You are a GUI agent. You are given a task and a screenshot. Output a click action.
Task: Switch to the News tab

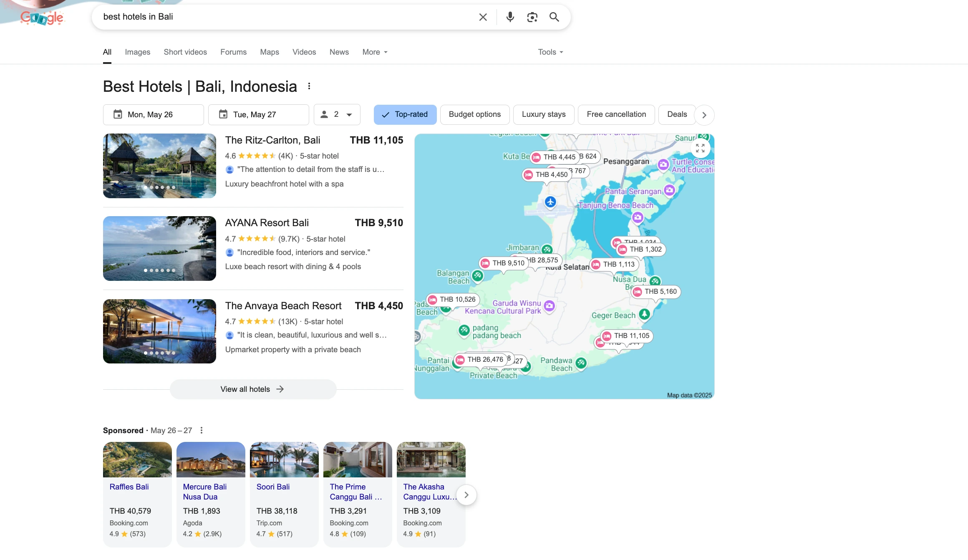point(339,52)
